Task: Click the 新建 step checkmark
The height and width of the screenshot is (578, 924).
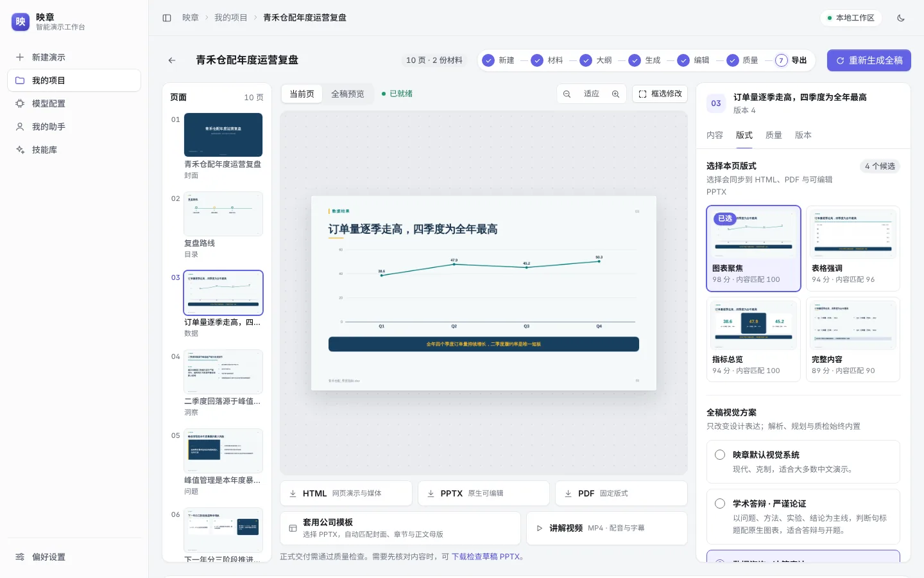Action: 488,60
